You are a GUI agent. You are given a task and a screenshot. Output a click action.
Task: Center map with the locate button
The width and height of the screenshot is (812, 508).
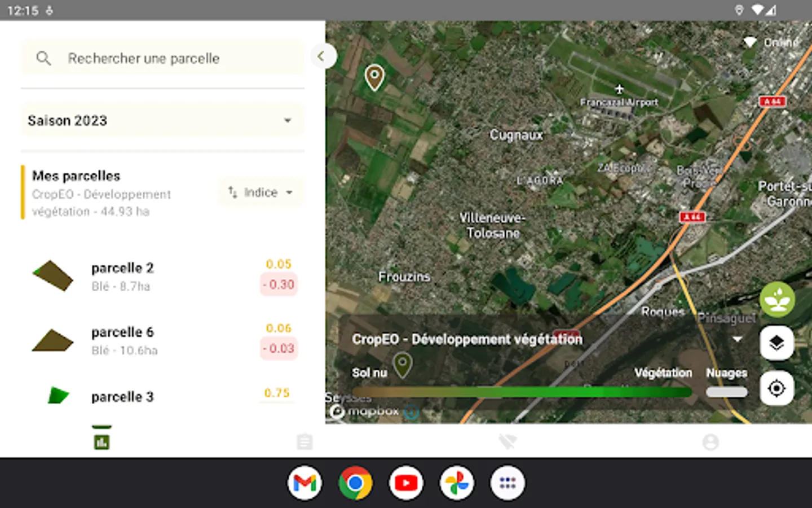point(777,388)
